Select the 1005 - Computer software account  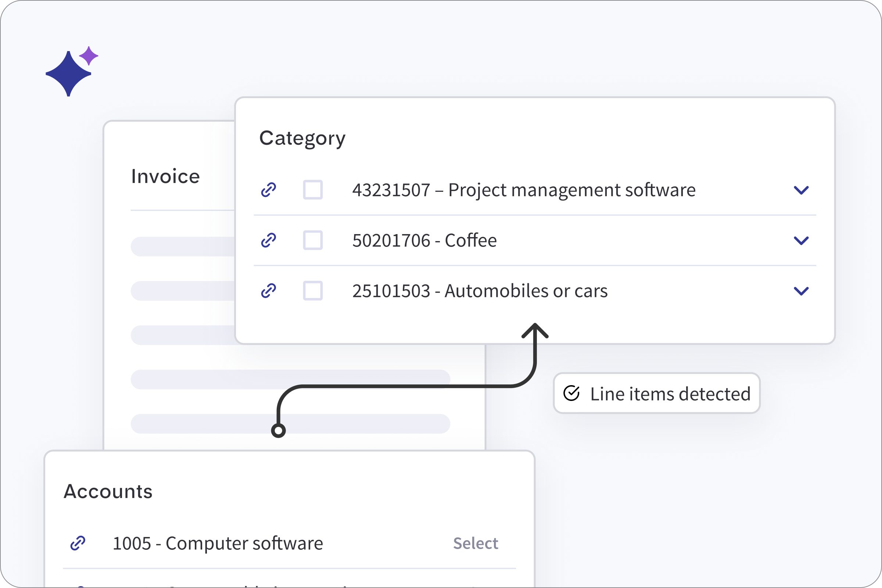click(476, 543)
